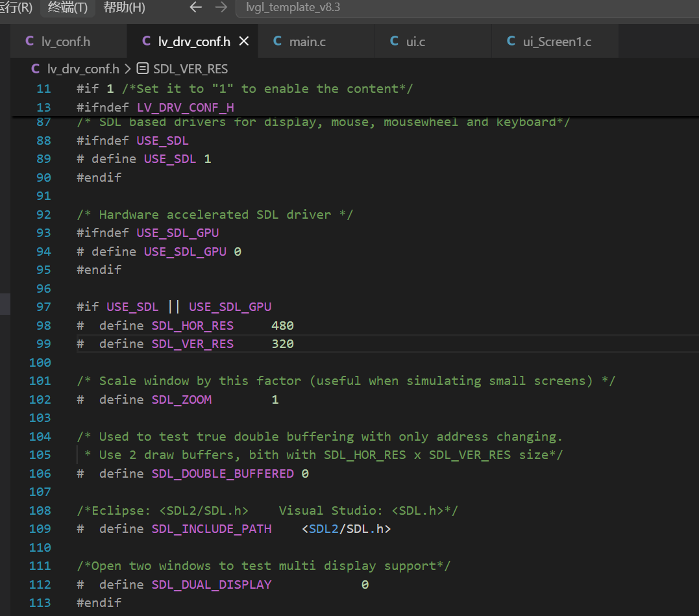The height and width of the screenshot is (616, 699).
Task: Click the 'Eclipse: <SDL2/SDL.h>' comment
Action: [x=267, y=511]
